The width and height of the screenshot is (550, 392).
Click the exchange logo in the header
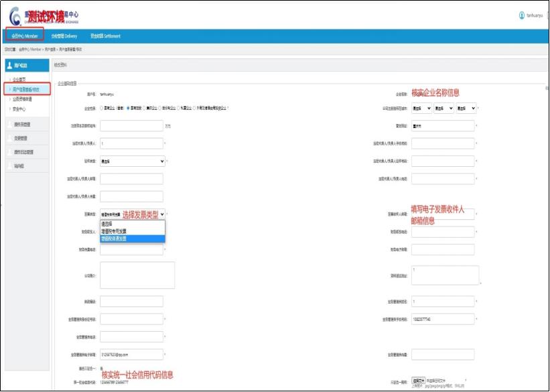coord(15,15)
